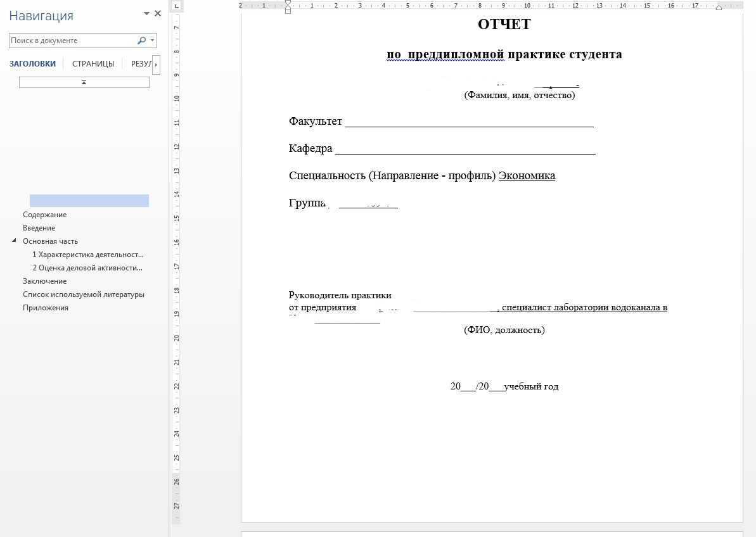Go to the Введение heading
Screen dimensions: 756x537
pos(39,228)
